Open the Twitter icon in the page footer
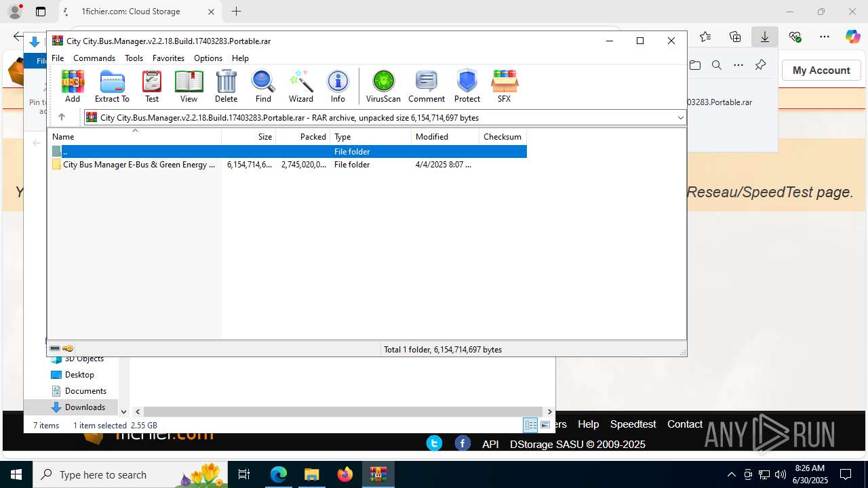Image resolution: width=868 pixels, height=488 pixels. point(434,443)
